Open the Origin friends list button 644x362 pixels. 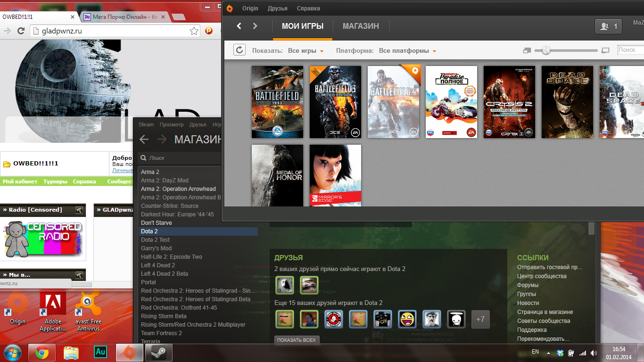pos(608,26)
